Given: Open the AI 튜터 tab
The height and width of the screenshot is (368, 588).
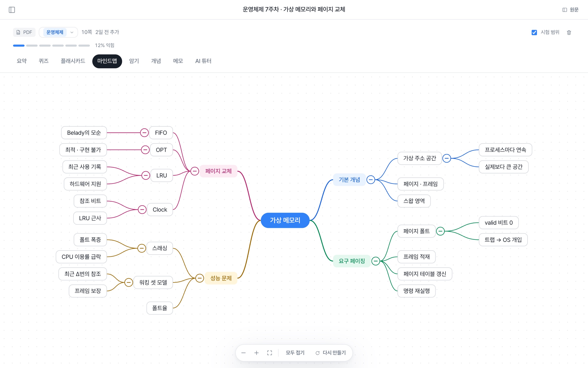Looking at the screenshot, I should [x=203, y=61].
